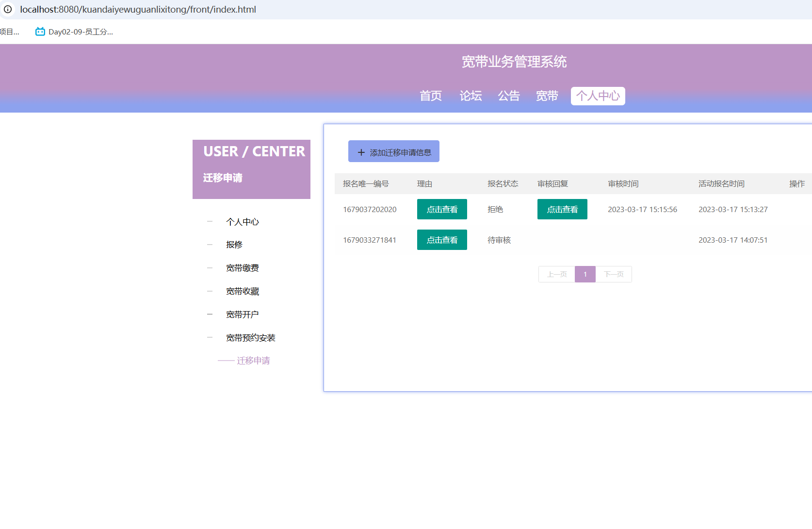Click 添加迁移申请信息 button
The height and width of the screenshot is (529, 812).
pyautogui.click(x=394, y=151)
